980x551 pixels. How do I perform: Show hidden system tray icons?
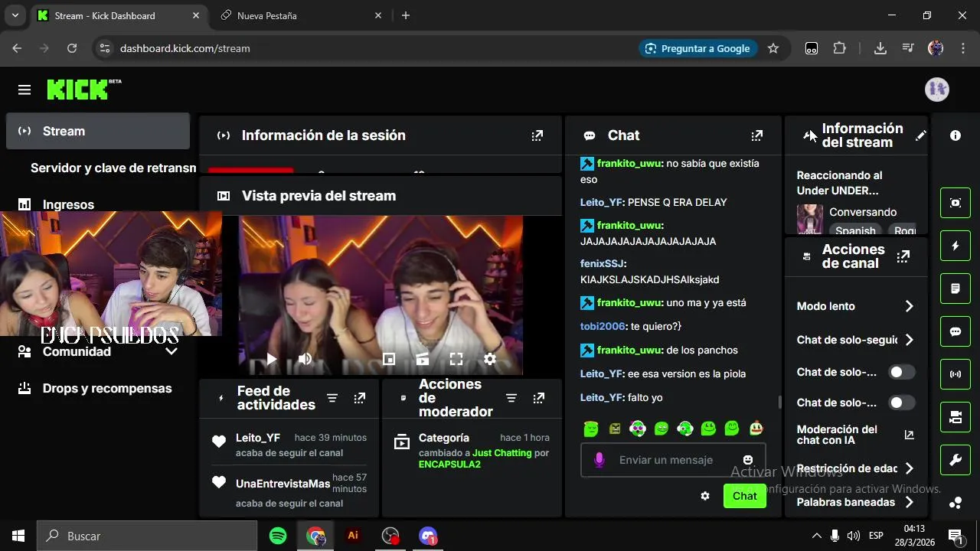tap(816, 536)
